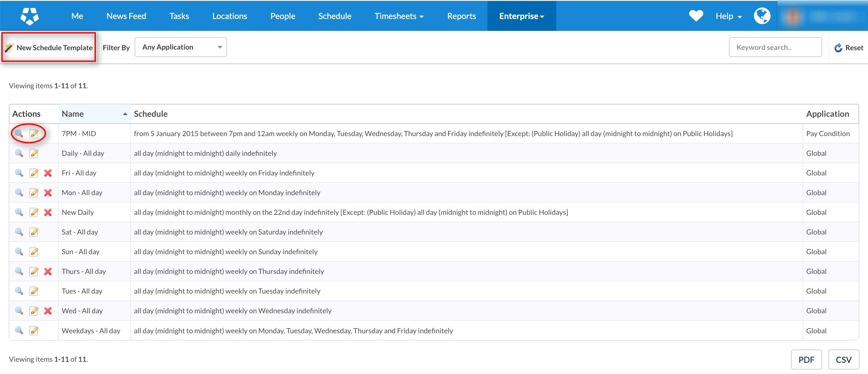868x374 pixels.
Task: Open the Help dropdown menu
Action: click(x=728, y=16)
